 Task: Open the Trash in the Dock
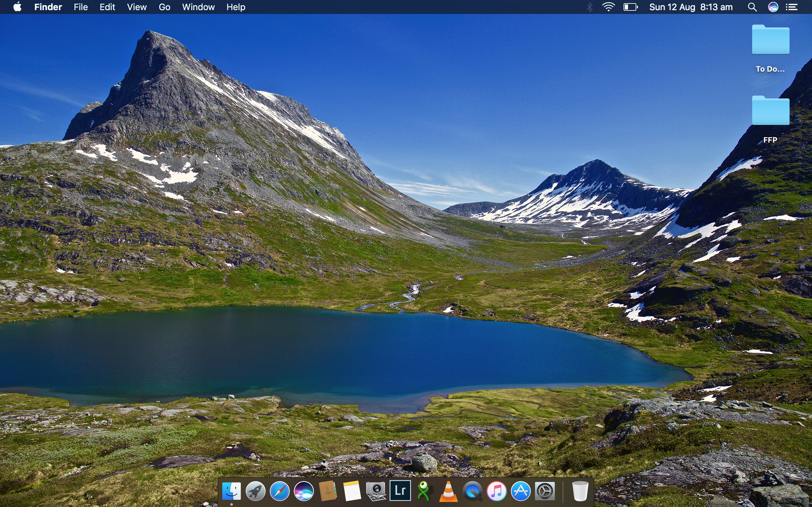click(580, 491)
